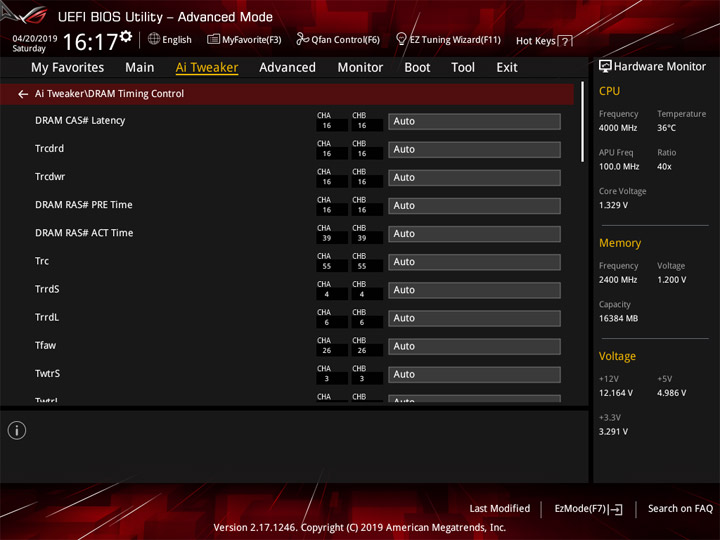View Last Modified settings

(x=500, y=508)
